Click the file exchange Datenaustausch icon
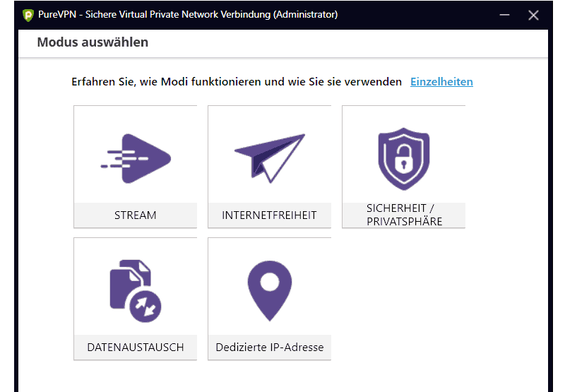565x392 pixels. click(136, 290)
